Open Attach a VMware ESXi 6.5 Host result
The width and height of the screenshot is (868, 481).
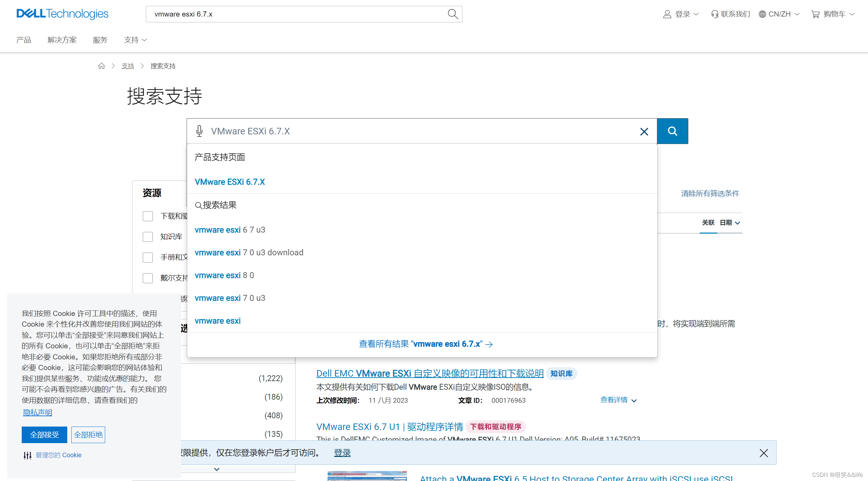click(576, 478)
